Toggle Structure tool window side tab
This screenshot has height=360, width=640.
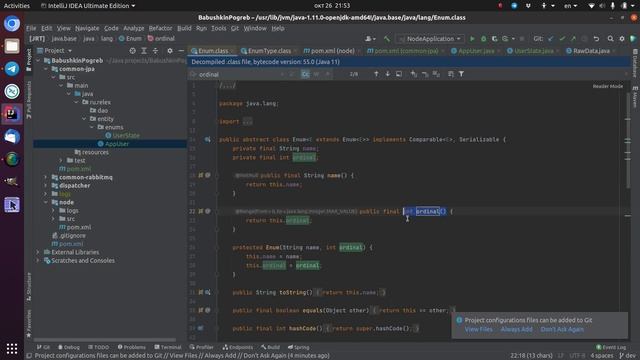[x=29, y=288]
